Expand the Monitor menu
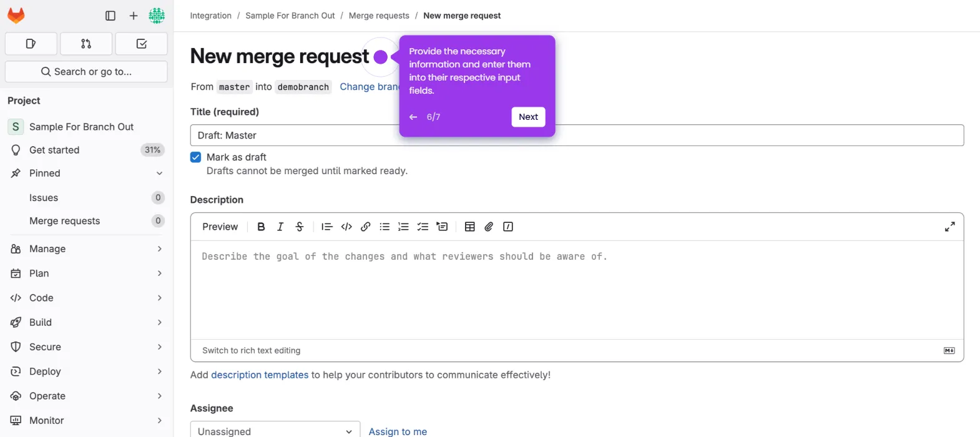Screen dimensions: 980x437 pyautogui.click(x=87, y=421)
